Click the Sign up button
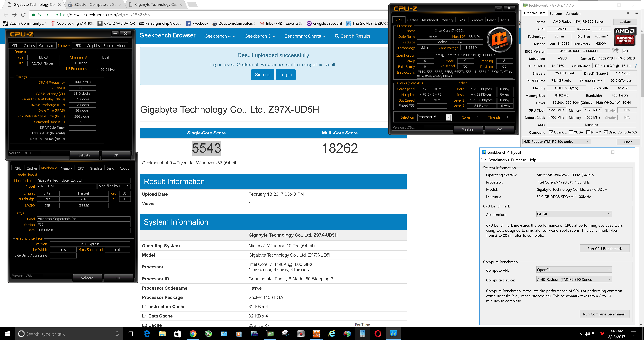Image resolution: width=644 pixels, height=340 pixels. coord(262,75)
